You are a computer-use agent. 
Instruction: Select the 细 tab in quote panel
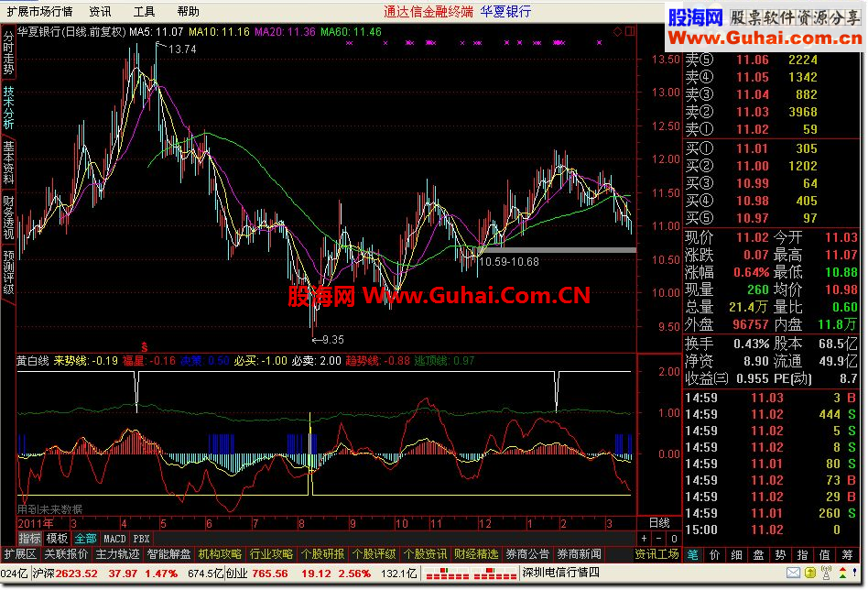click(737, 554)
